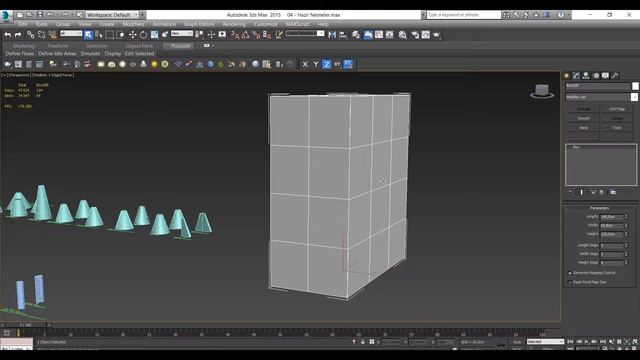Open the Edit menu

click(22, 24)
